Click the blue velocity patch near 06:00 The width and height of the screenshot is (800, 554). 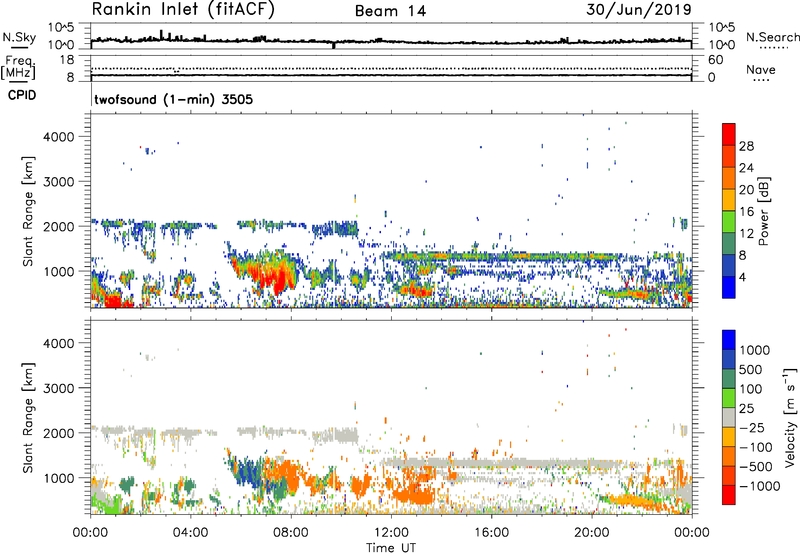tap(246, 474)
